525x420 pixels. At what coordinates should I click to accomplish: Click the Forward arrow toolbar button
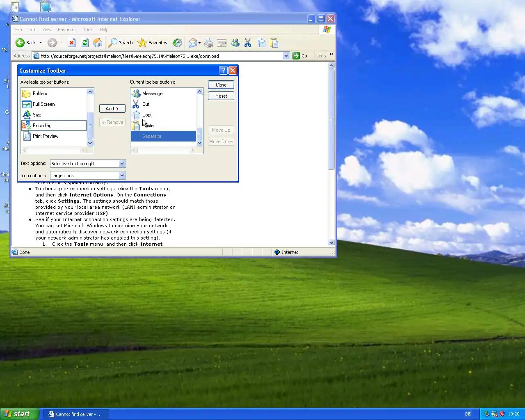(52, 43)
